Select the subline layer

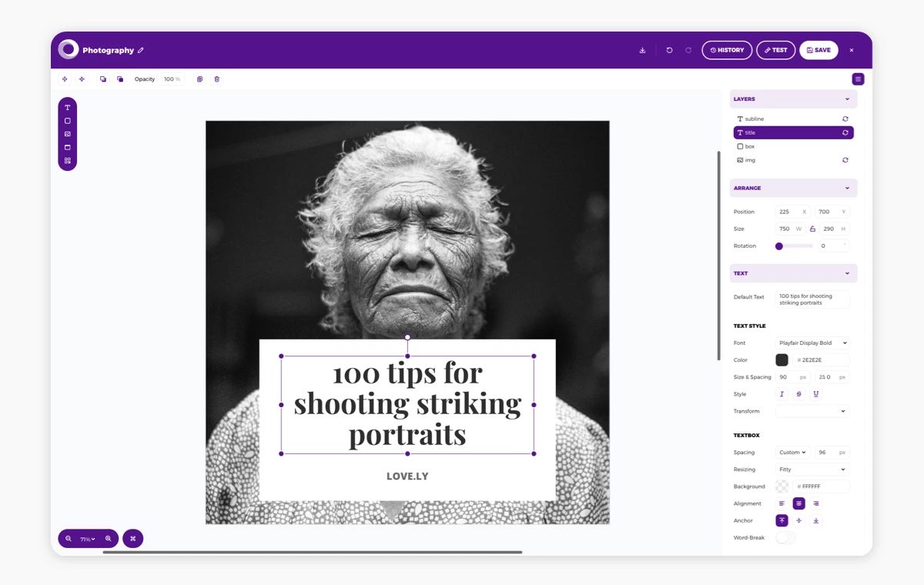point(793,119)
